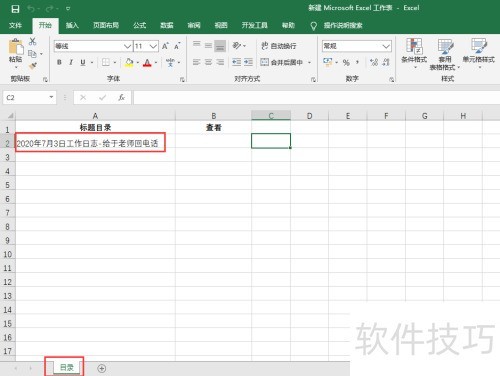500x376 pixels.
Task: Open the font color dropdown arrow
Action: click(156, 62)
